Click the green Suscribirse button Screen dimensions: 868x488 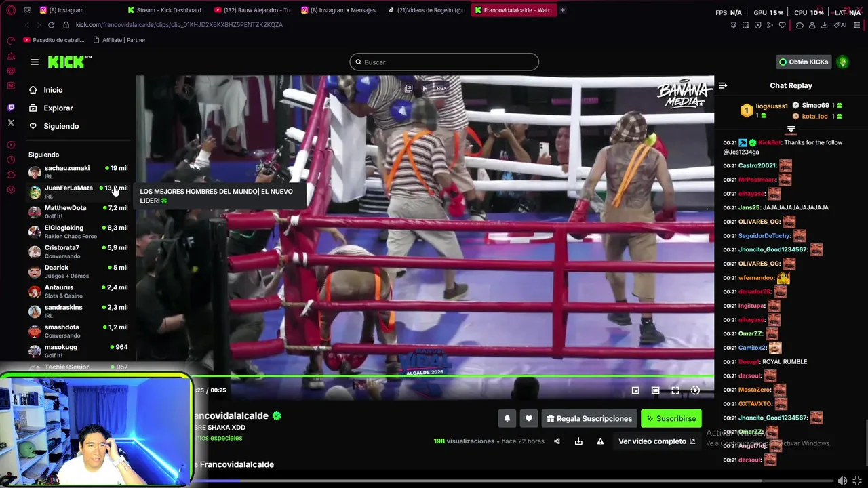point(671,419)
